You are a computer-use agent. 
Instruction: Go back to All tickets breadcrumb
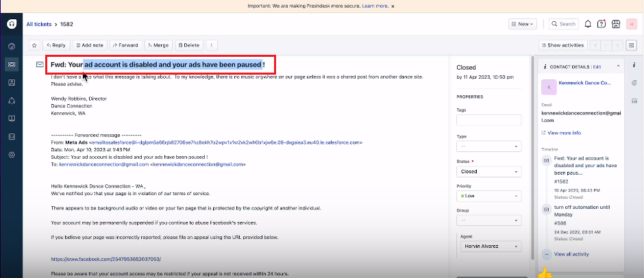39,24
